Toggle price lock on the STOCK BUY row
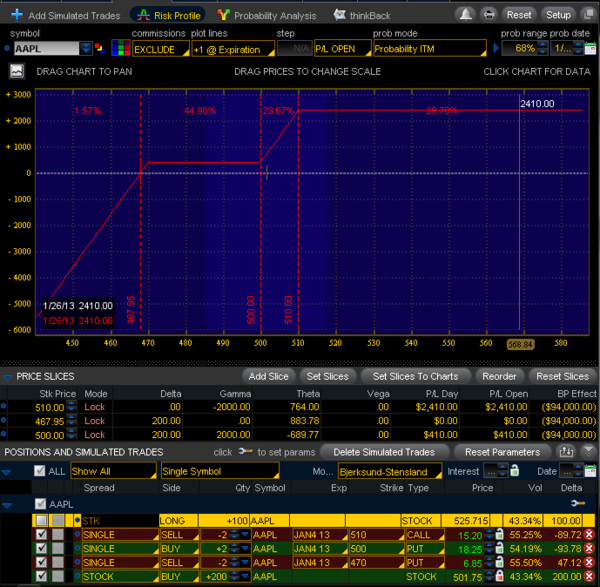 (x=499, y=576)
